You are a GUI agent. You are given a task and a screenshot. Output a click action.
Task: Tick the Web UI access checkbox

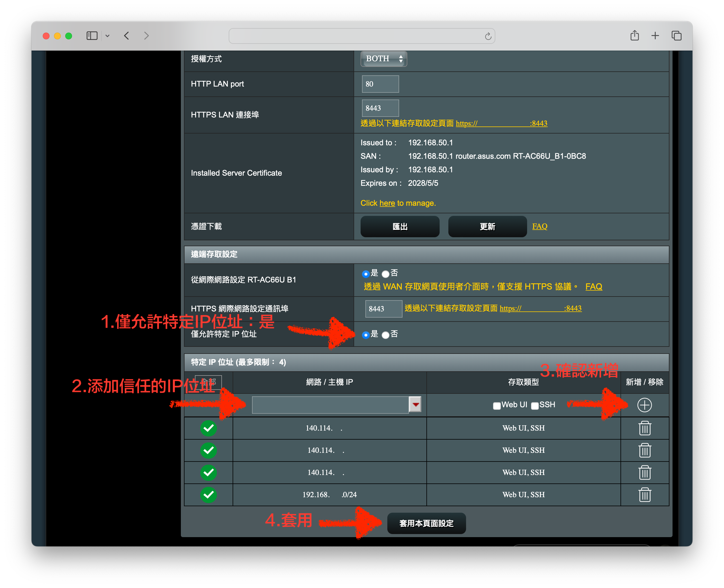[497, 406]
